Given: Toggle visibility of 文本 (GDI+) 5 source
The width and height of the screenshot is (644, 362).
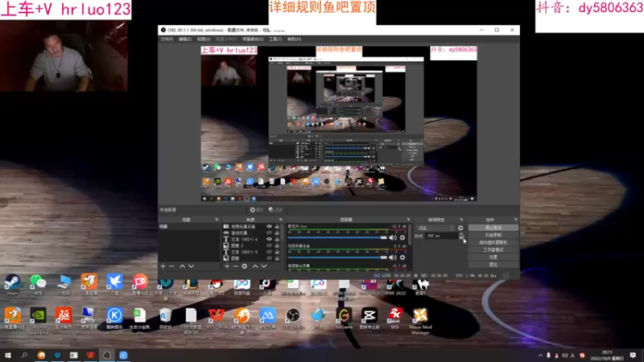Looking at the screenshot, I should [269, 252].
